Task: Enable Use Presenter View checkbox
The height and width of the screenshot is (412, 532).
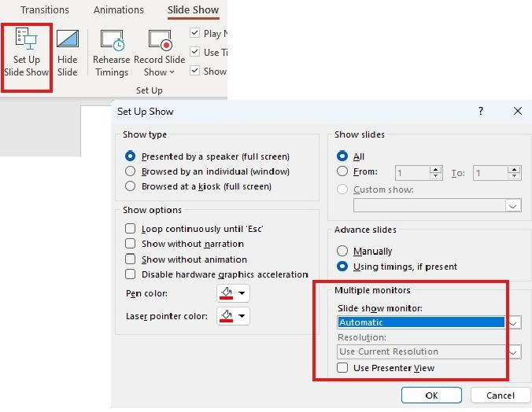Action: coord(342,368)
